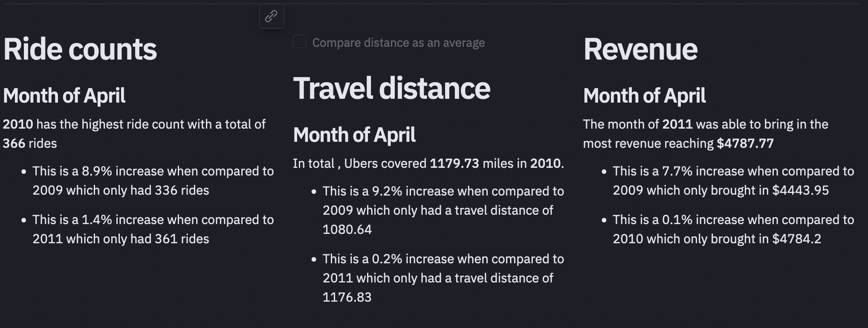868x328 pixels.
Task: Select the Revenue heading
Action: (x=640, y=49)
